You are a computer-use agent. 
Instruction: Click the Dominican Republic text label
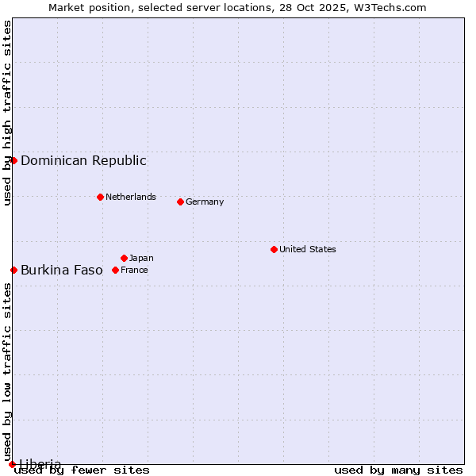click(x=83, y=160)
